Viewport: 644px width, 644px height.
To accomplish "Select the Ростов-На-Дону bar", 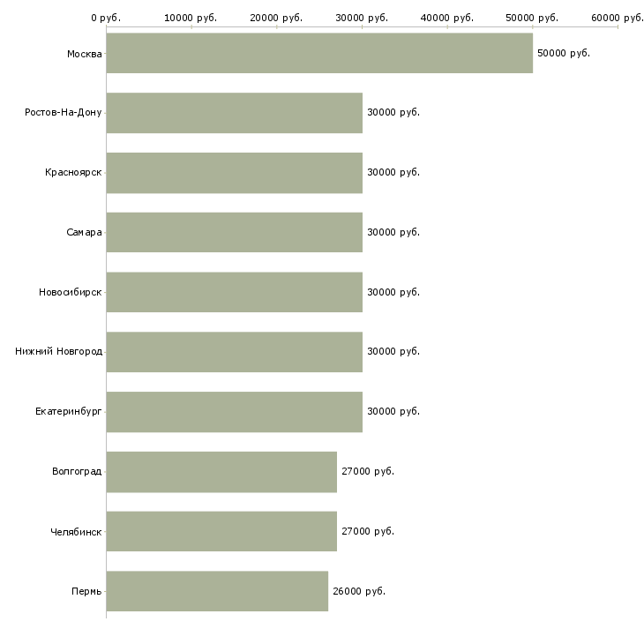I will (x=234, y=113).
